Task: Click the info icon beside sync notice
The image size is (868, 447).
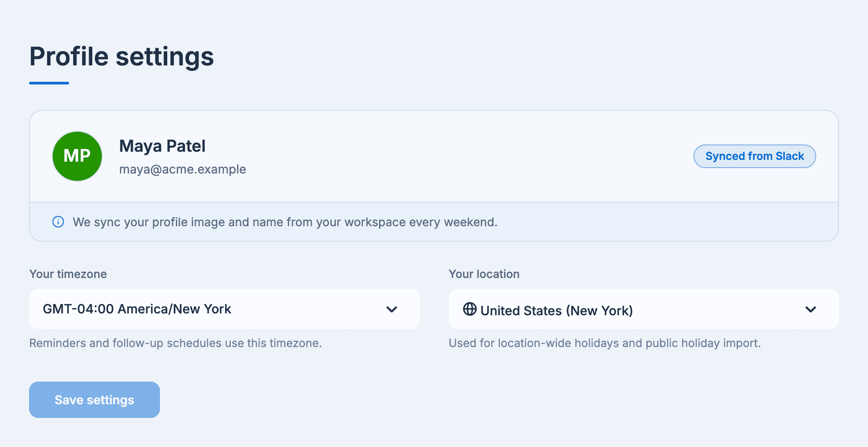Action: 58,222
